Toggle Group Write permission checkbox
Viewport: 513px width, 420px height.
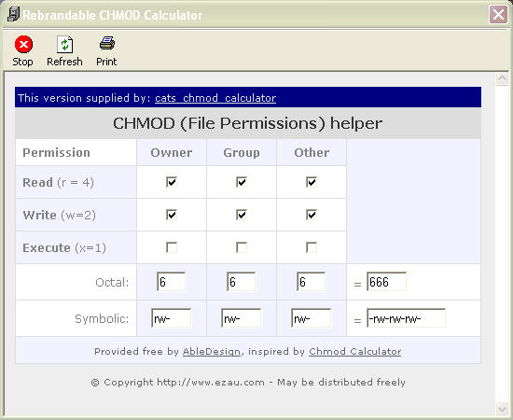pyautogui.click(x=242, y=215)
